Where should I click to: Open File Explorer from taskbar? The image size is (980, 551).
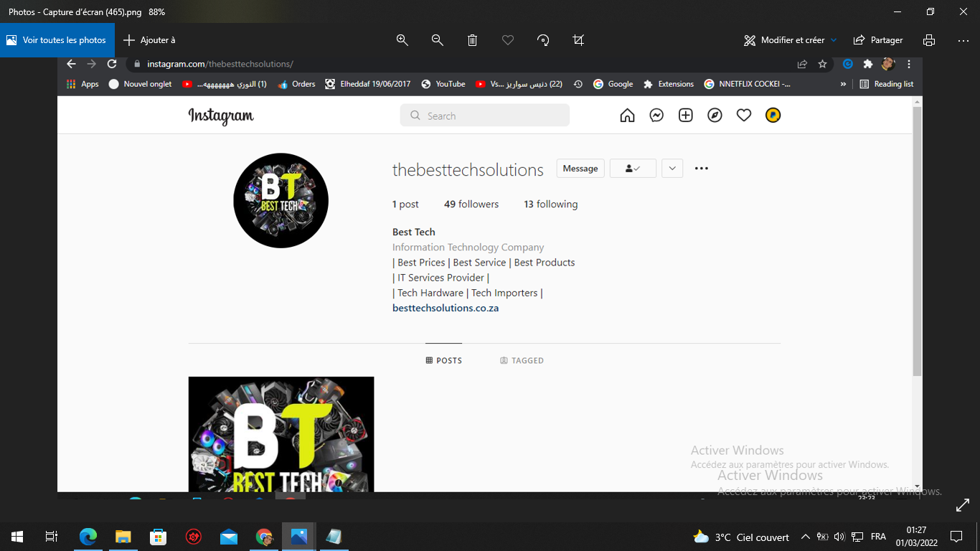[123, 537]
